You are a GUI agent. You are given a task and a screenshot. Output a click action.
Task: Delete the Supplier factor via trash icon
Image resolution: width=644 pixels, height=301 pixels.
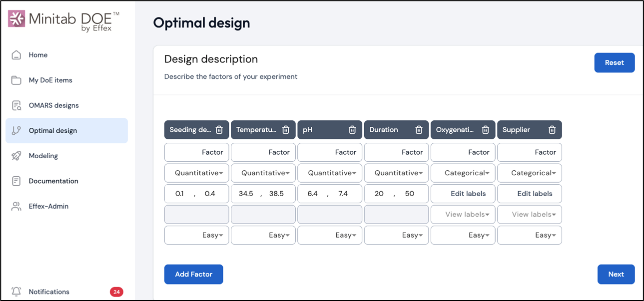[x=552, y=130]
